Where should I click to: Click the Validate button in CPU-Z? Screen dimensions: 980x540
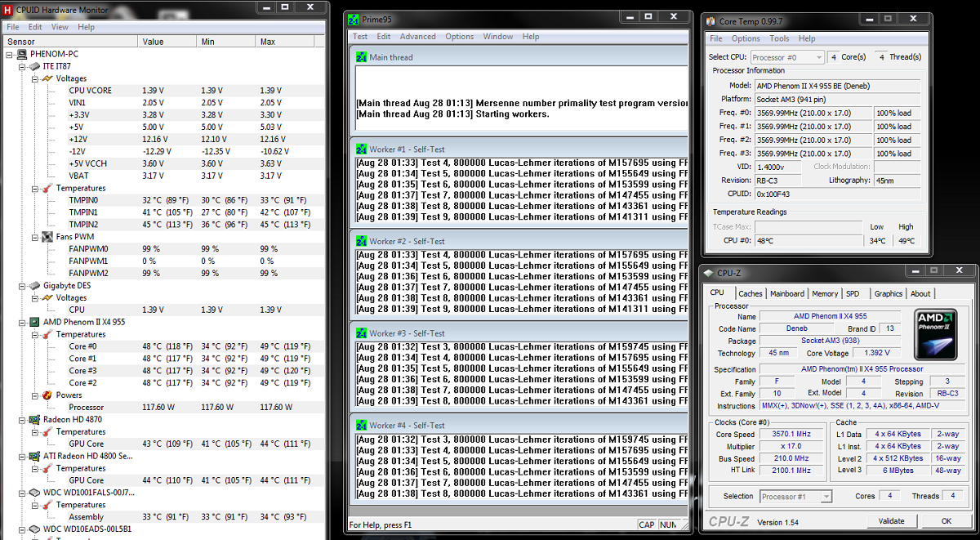click(x=892, y=520)
